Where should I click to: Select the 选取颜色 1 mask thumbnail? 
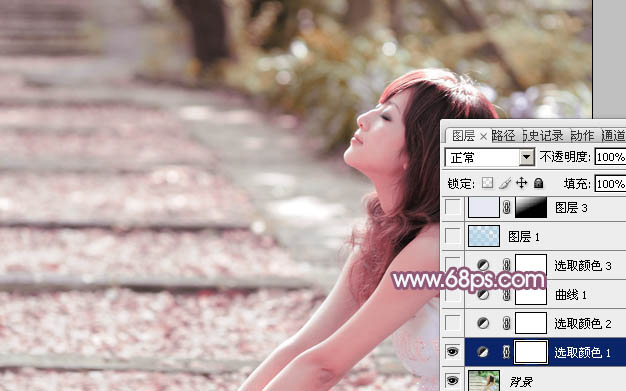click(531, 352)
